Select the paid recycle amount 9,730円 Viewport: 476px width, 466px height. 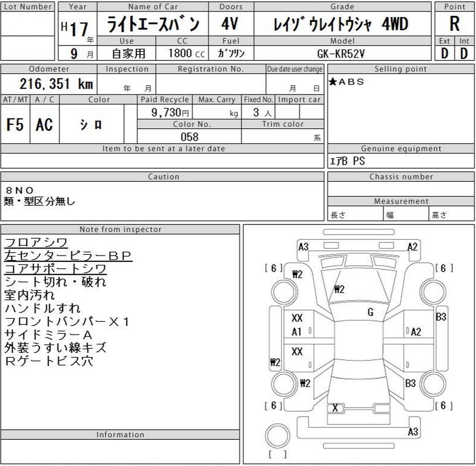[170, 113]
